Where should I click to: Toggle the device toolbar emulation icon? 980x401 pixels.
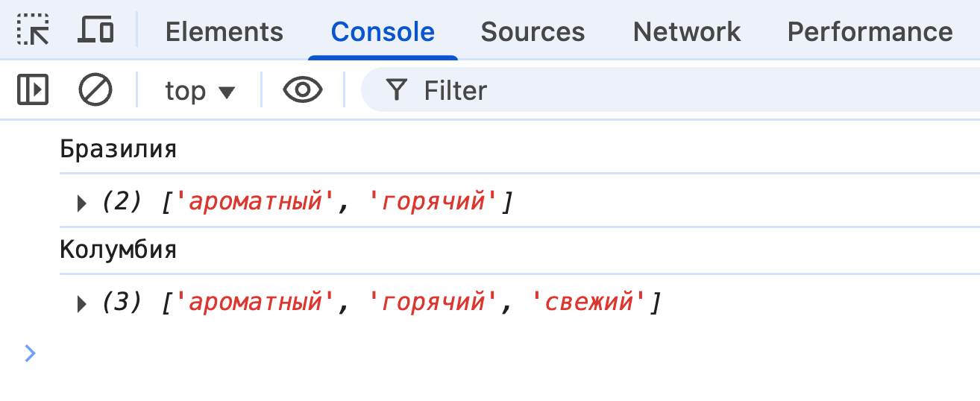tap(95, 31)
